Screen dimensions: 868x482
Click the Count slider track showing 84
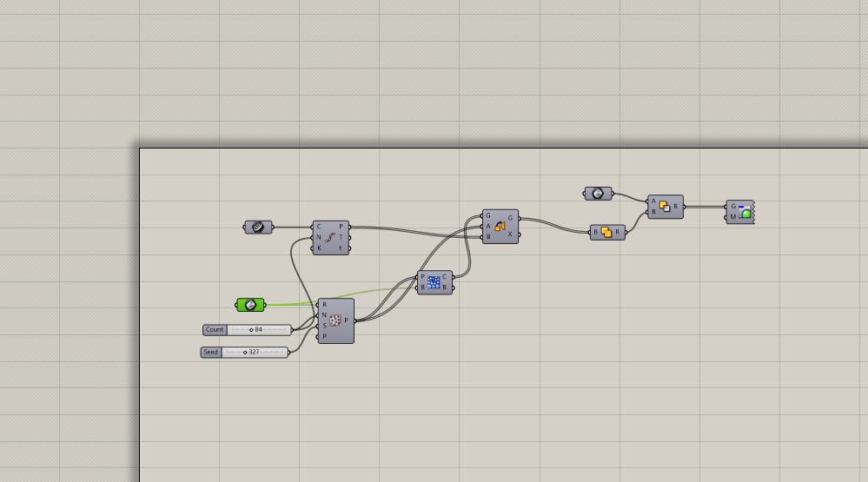pyautogui.click(x=259, y=330)
